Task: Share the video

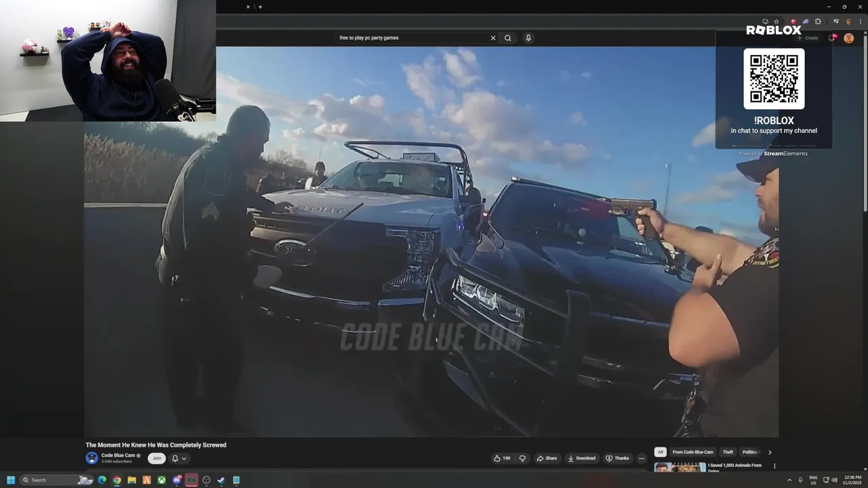Action: pos(547,458)
